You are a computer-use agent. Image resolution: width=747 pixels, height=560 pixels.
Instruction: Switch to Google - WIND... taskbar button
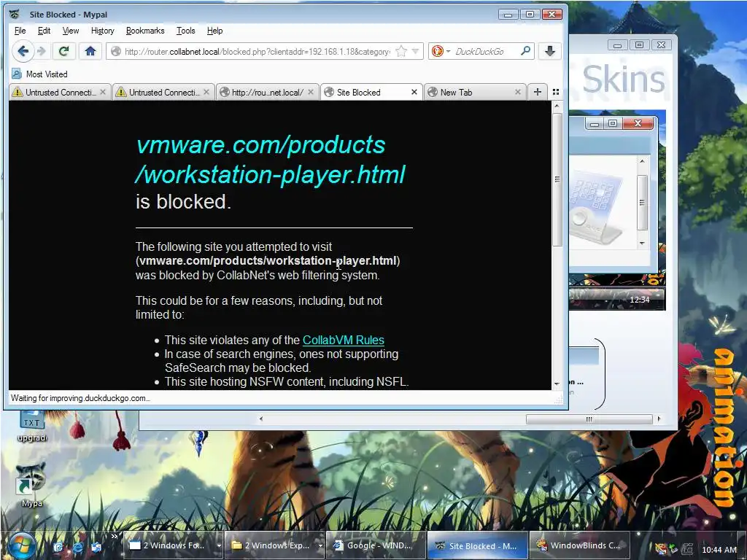point(376,545)
